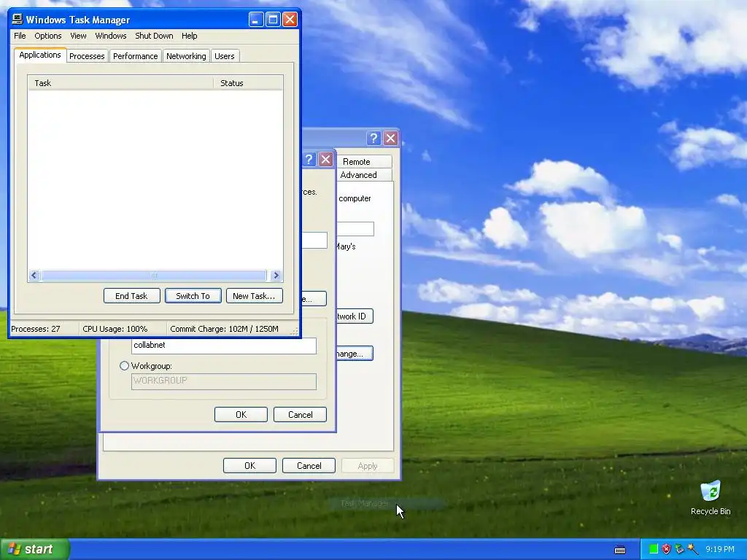Switch to the Processes tab

[87, 56]
